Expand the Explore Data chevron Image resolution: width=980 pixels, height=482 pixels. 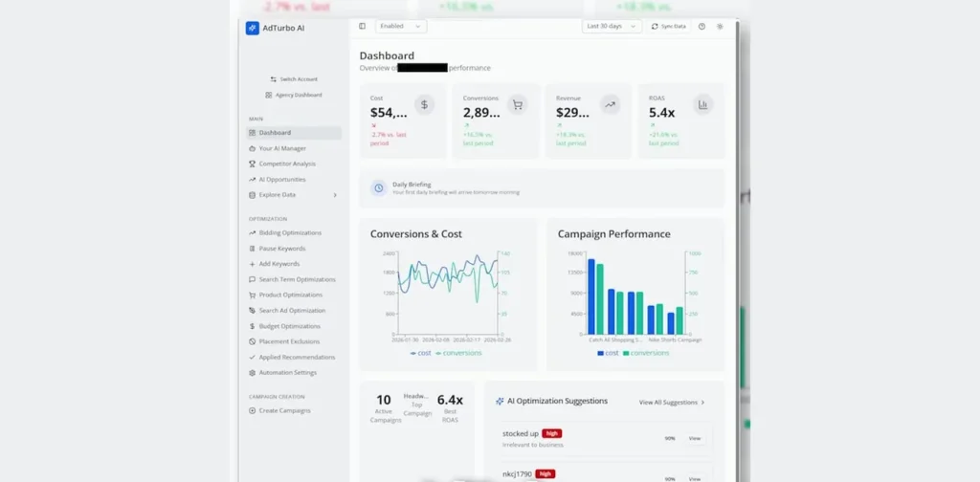335,195
